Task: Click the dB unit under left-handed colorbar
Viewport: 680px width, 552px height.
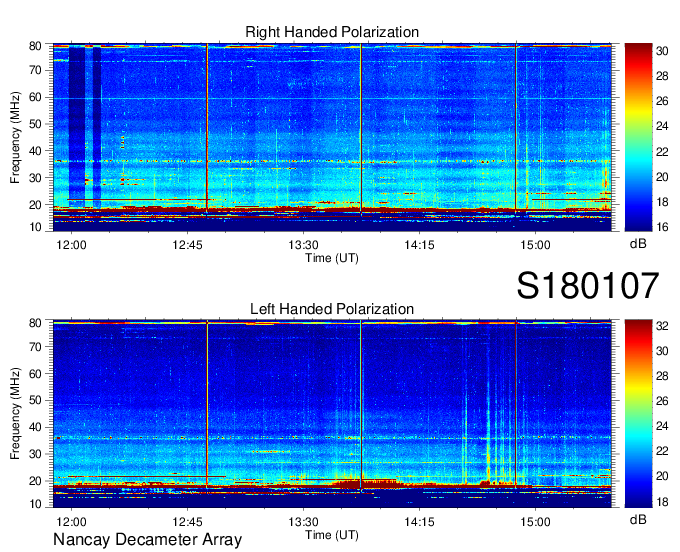Action: point(638,520)
